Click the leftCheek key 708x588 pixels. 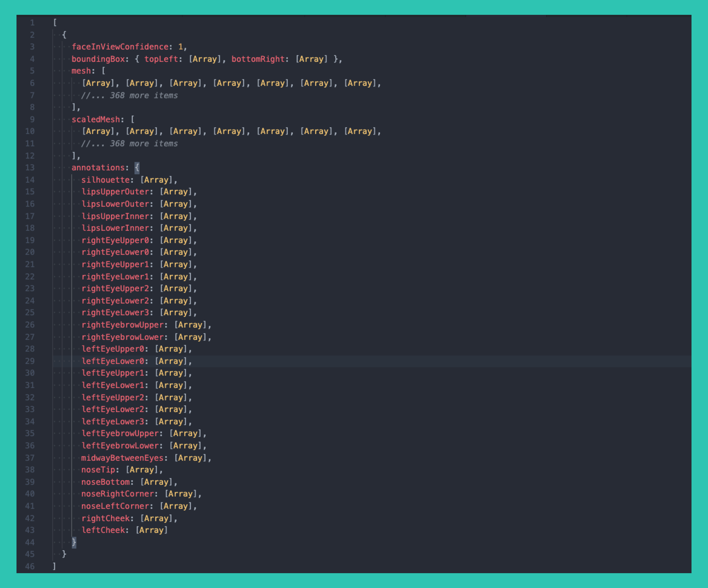(x=103, y=530)
